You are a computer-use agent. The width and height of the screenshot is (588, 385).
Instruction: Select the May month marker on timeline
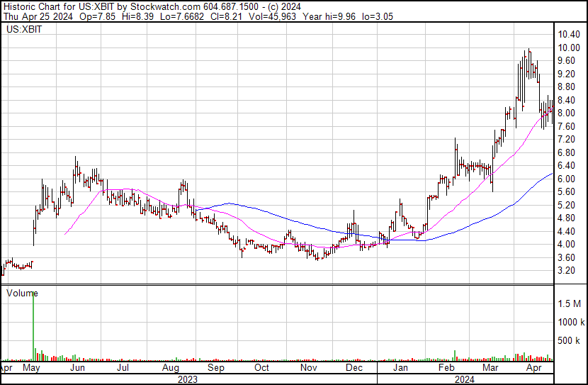(x=31, y=369)
